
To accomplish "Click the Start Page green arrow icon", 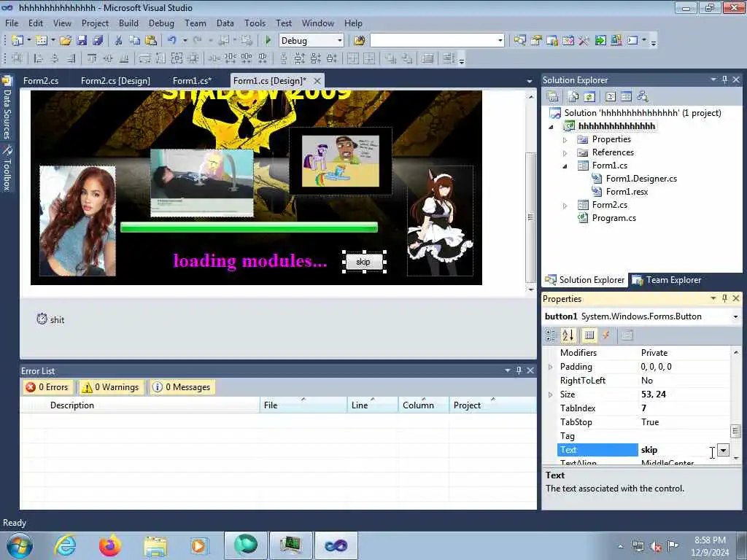I will tap(600, 41).
